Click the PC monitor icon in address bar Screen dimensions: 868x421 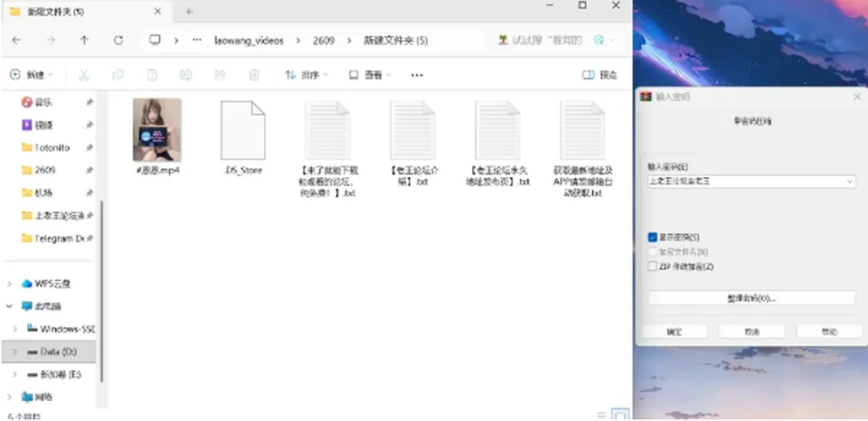coord(155,40)
